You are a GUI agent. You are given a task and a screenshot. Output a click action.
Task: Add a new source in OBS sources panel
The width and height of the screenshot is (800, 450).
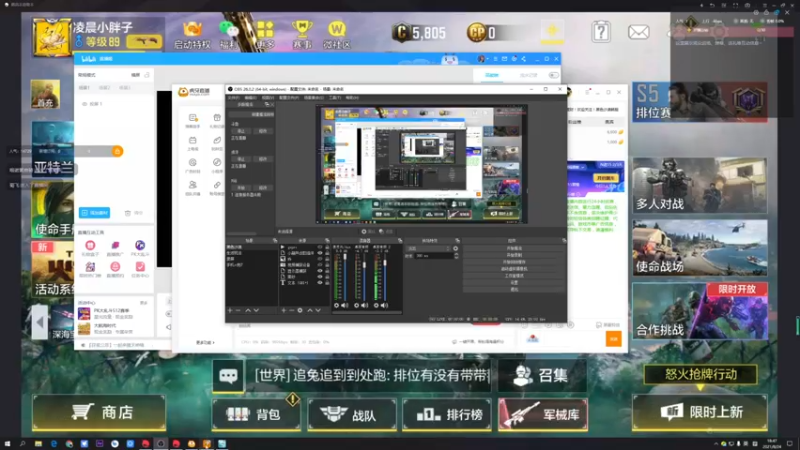(x=284, y=310)
